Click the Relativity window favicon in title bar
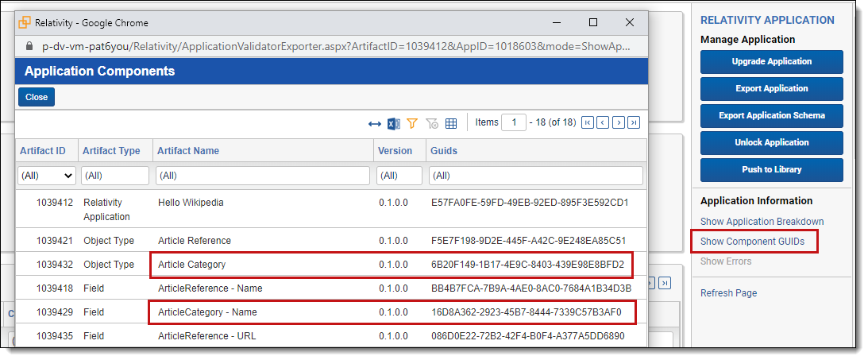The width and height of the screenshot is (868, 360). [x=25, y=23]
